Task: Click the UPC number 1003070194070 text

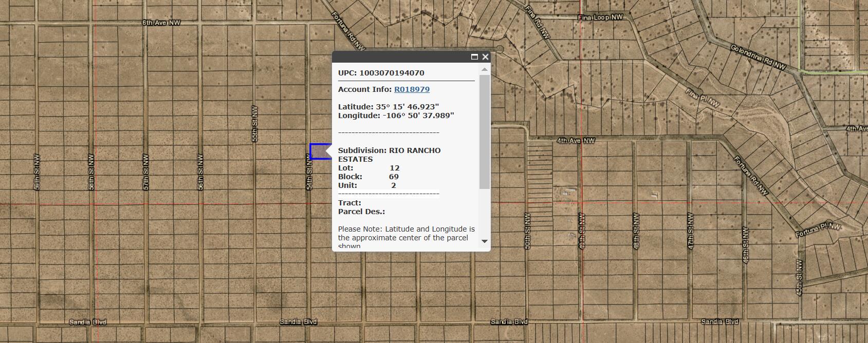Action: 392,73
